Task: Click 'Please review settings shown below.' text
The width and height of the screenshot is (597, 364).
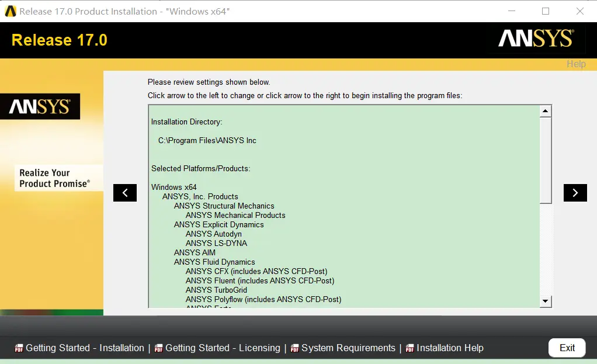Action: pyautogui.click(x=209, y=82)
